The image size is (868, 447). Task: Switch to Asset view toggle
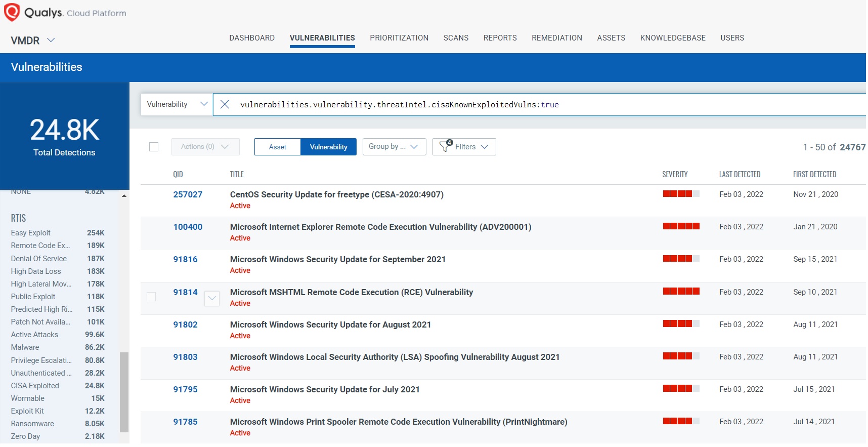278,147
